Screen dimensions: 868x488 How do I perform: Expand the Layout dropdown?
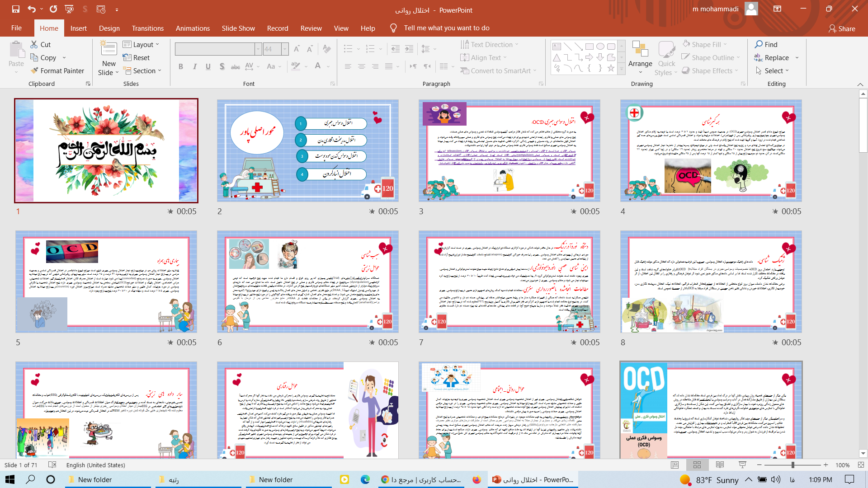click(x=141, y=44)
